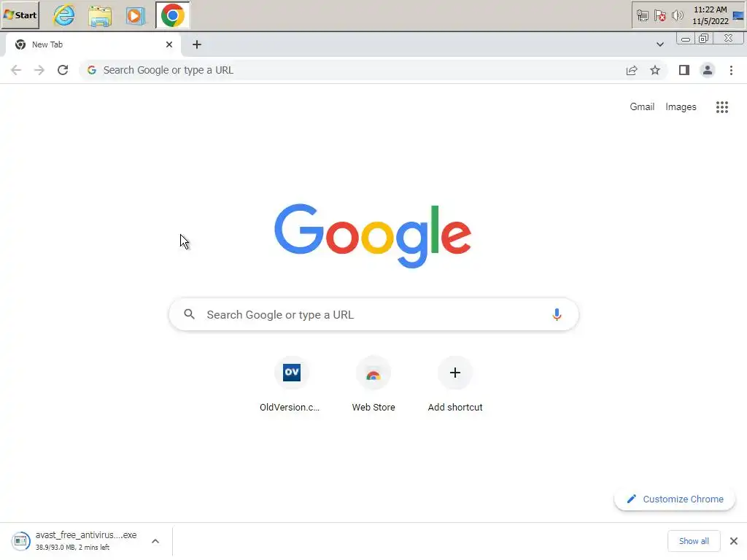Go back with the back arrow
Image resolution: width=747 pixels, height=560 pixels.
16,70
